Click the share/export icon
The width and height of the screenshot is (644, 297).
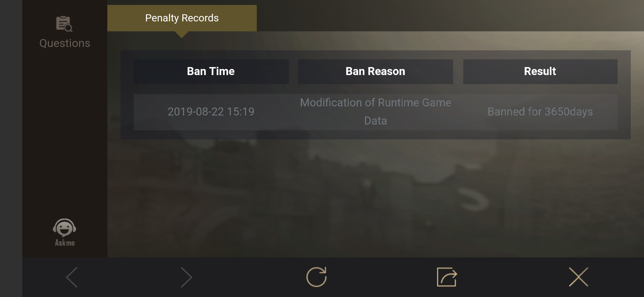coord(447,276)
